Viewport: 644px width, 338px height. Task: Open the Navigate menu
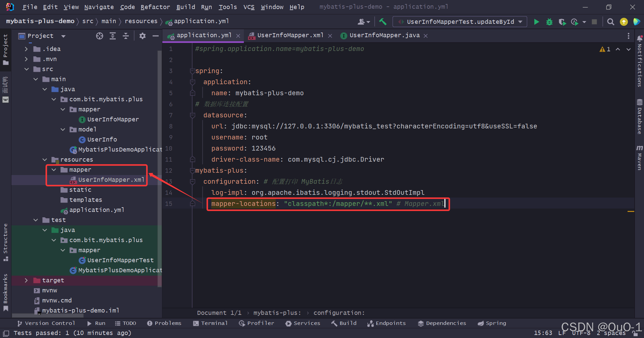tap(99, 7)
